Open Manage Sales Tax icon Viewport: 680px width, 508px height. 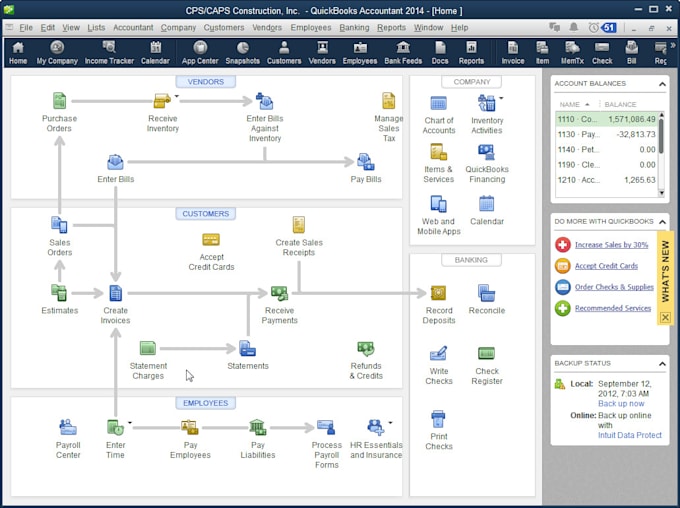click(388, 101)
